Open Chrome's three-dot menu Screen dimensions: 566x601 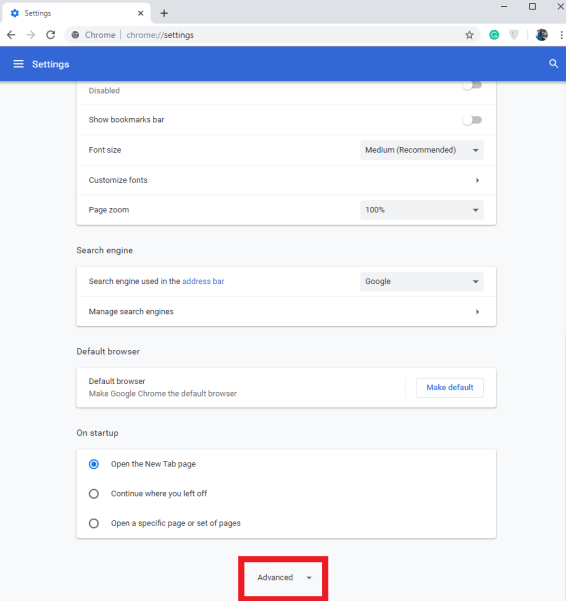coord(561,35)
